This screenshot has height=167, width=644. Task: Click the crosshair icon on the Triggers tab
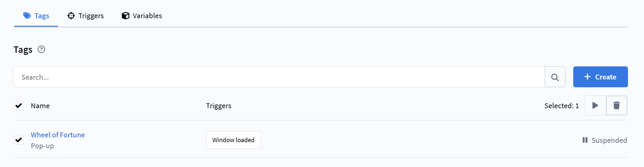(x=71, y=15)
